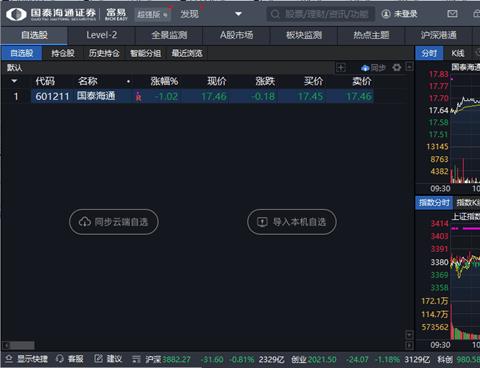Click the 客服 headset support icon
This screenshot has width=480, height=368.
pyautogui.click(x=60, y=359)
